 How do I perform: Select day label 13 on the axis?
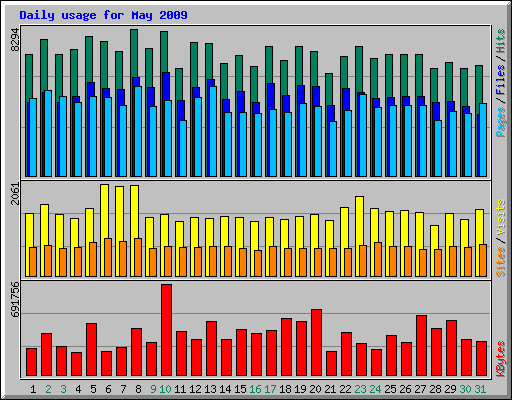pos(210,389)
